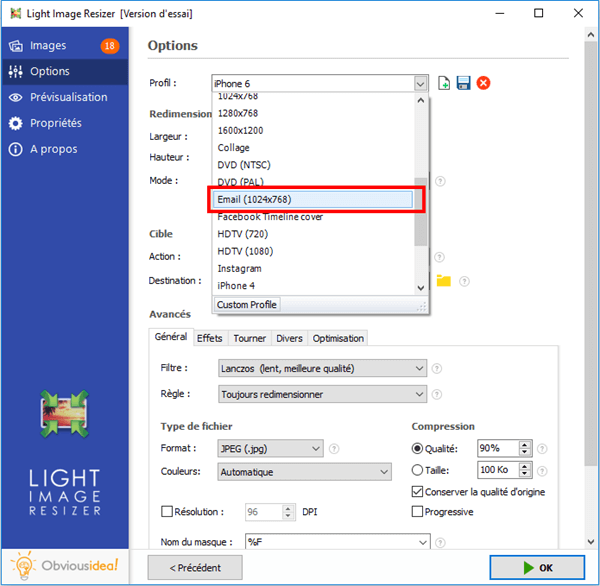The width and height of the screenshot is (600, 586).
Task: Click the Qualité 90% input field
Action: click(498, 448)
